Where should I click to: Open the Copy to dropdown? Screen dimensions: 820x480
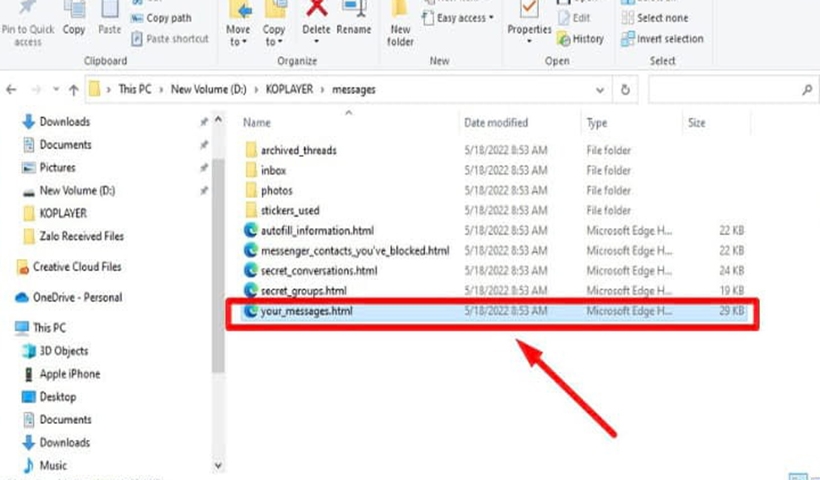pos(274,24)
